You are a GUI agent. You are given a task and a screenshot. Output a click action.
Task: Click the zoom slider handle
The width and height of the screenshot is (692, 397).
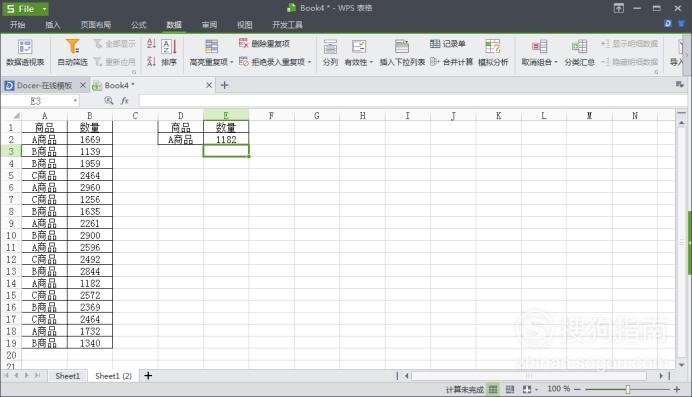pyautogui.click(x=628, y=389)
